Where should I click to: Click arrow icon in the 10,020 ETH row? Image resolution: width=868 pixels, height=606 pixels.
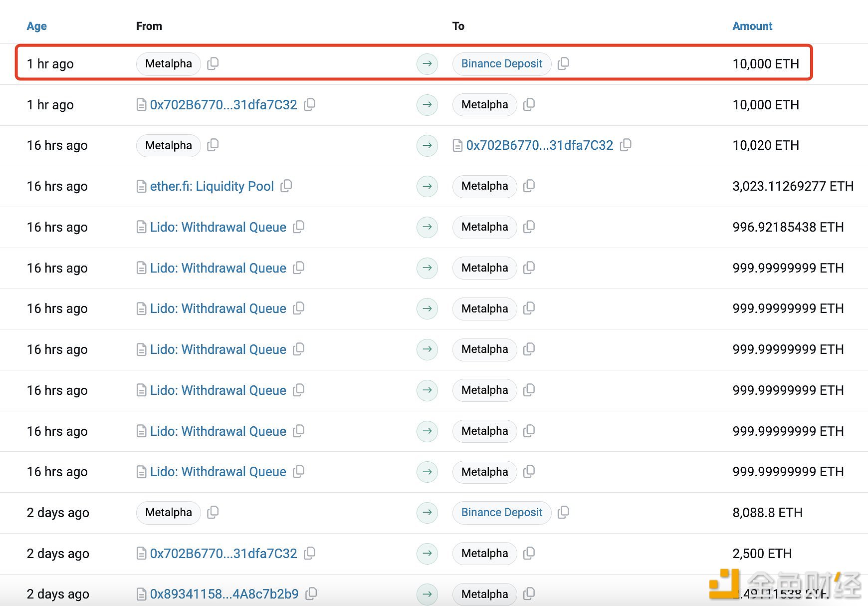click(x=427, y=145)
